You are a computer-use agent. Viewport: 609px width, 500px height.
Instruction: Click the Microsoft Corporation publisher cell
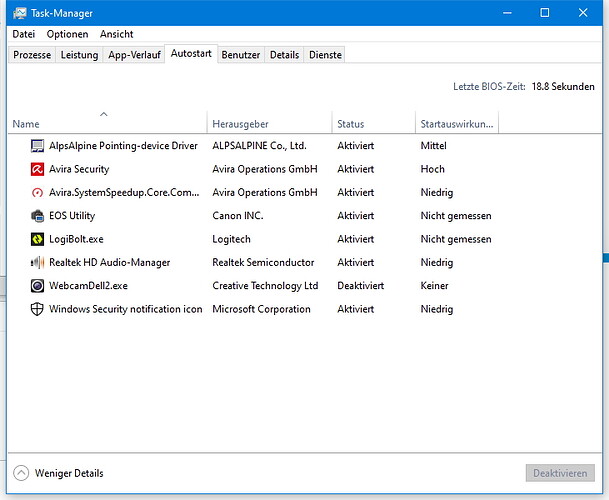click(261, 309)
